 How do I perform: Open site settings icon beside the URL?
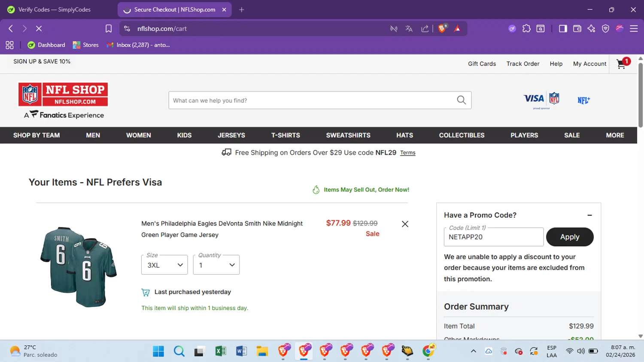pyautogui.click(x=127, y=28)
